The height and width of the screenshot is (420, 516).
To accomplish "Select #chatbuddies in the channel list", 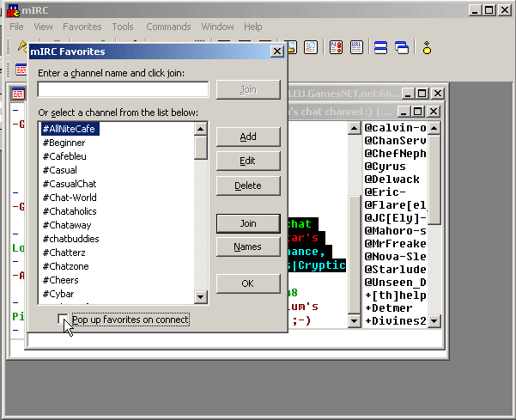I will pyautogui.click(x=70, y=239).
